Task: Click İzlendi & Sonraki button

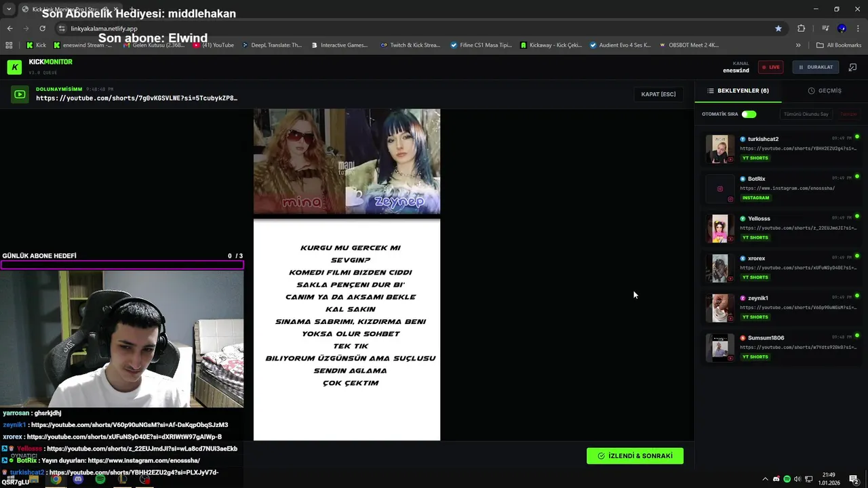Action: (635, 456)
